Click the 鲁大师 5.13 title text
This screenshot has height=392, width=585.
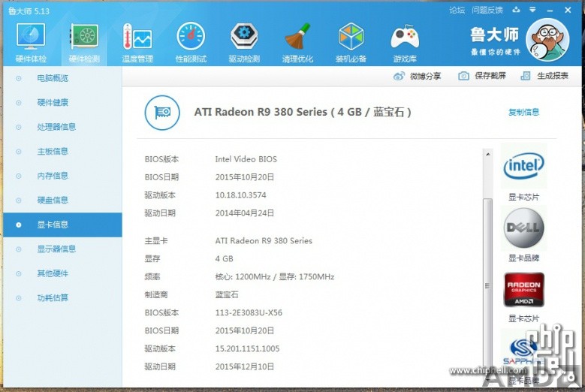point(29,11)
